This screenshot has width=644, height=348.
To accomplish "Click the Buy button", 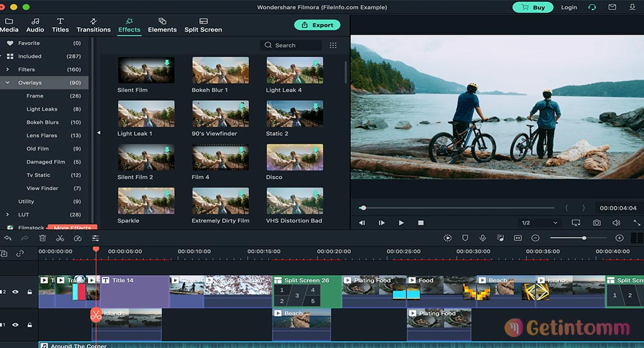I will [x=533, y=8].
